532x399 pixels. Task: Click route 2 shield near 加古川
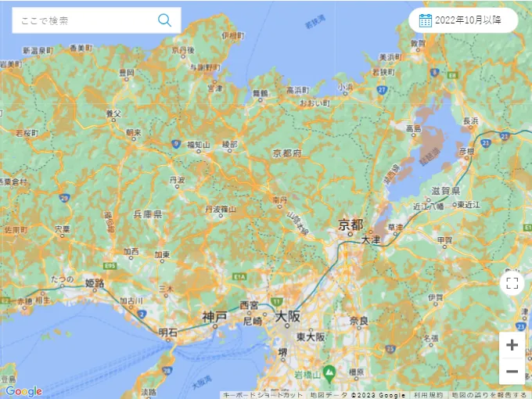(142, 315)
